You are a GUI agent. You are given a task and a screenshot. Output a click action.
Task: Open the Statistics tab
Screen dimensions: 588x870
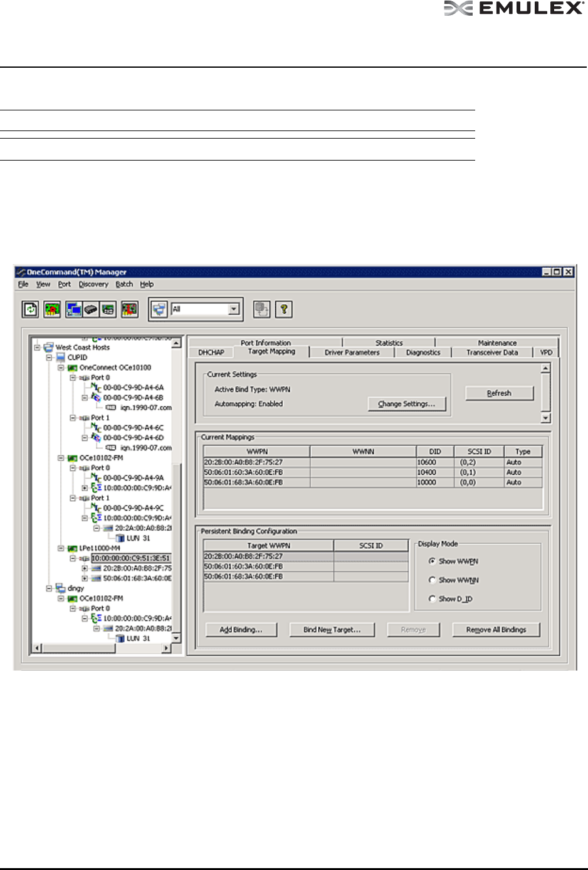coord(389,342)
